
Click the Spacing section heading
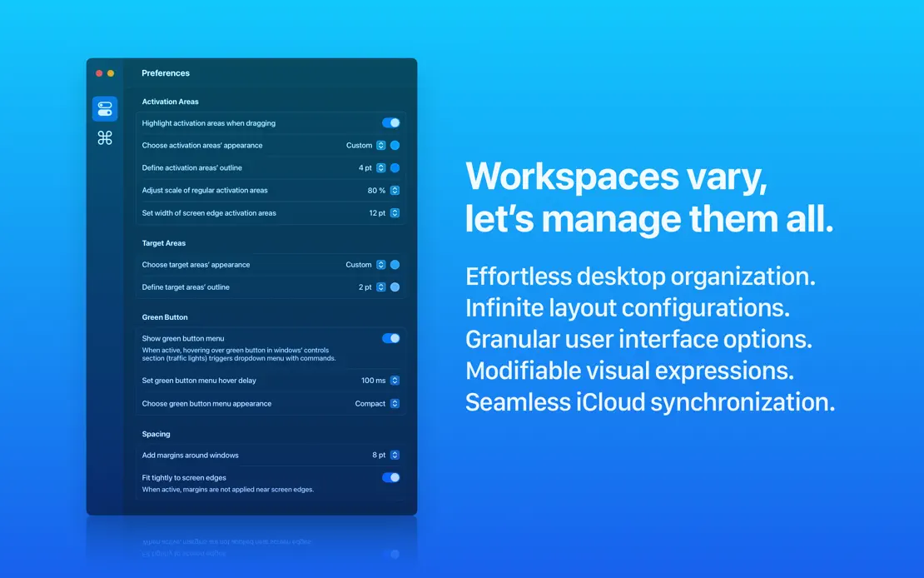(x=156, y=433)
